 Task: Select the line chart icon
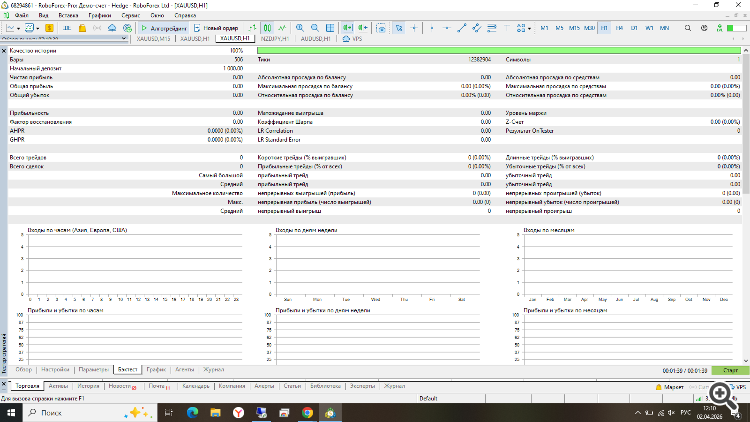(282, 28)
